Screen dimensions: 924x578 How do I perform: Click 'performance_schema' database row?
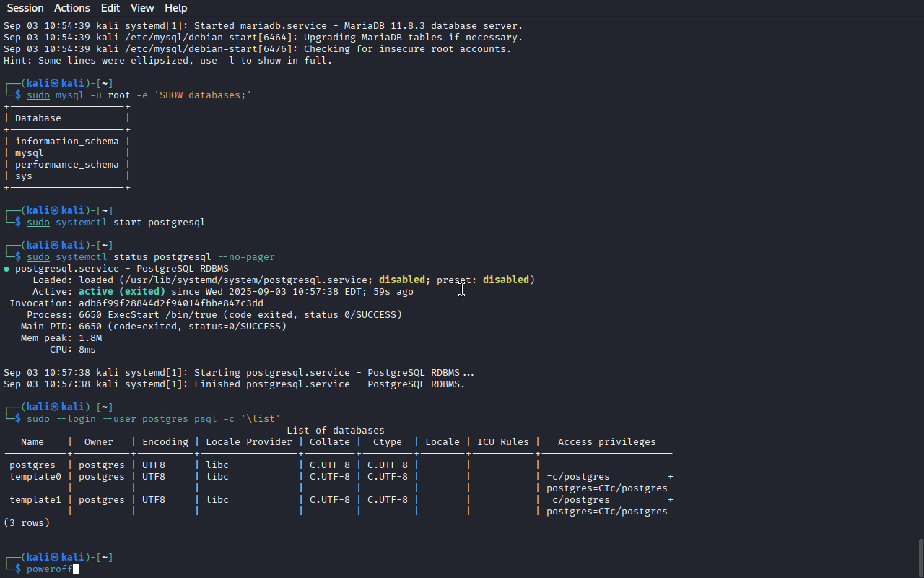[x=67, y=165]
